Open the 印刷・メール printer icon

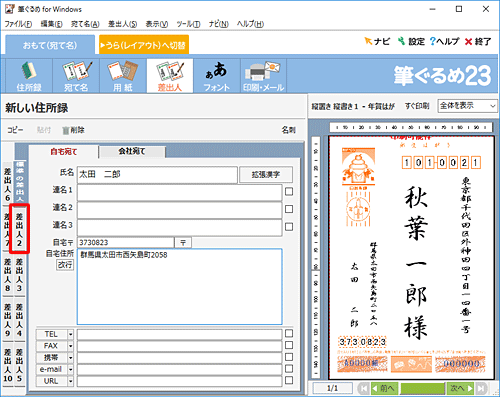click(x=263, y=76)
